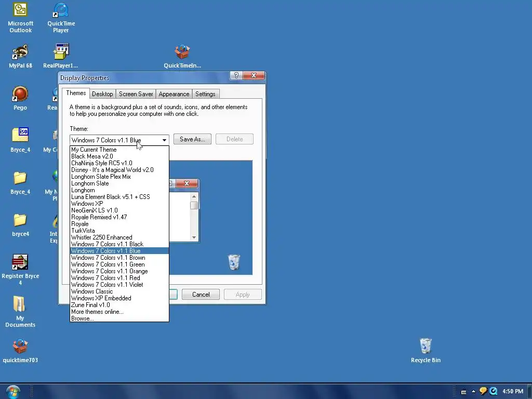Select Windows XP Embedded theme
This screenshot has height=399, width=532.
tap(119, 298)
